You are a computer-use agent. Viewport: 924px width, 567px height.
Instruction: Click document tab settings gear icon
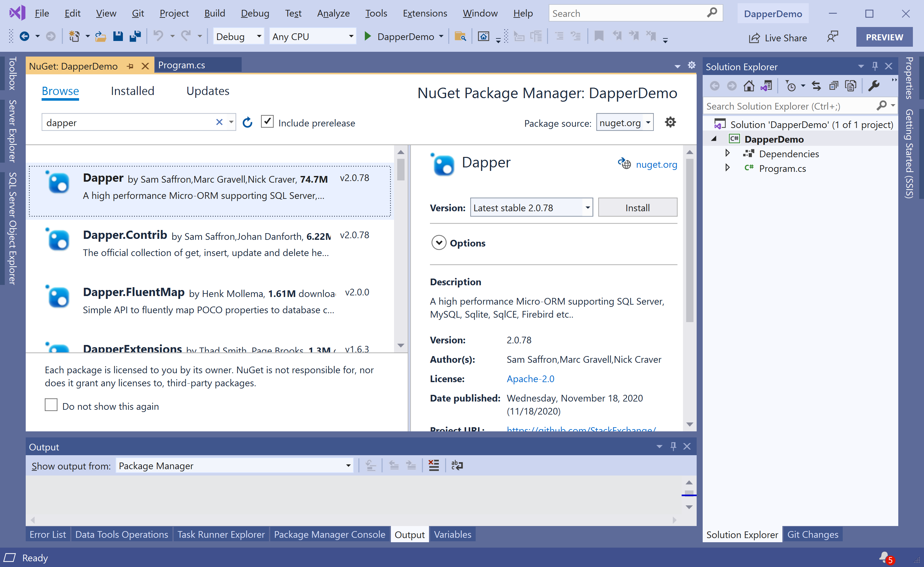[x=692, y=65]
